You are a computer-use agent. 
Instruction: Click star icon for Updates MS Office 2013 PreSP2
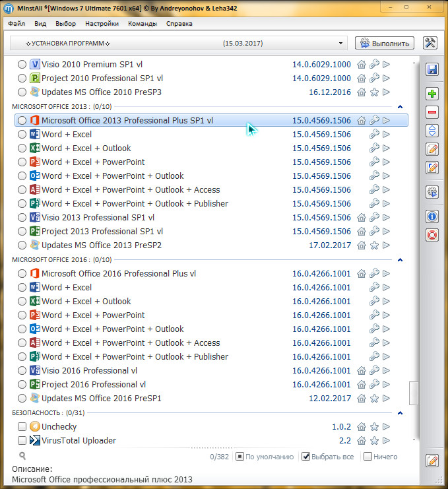374,245
